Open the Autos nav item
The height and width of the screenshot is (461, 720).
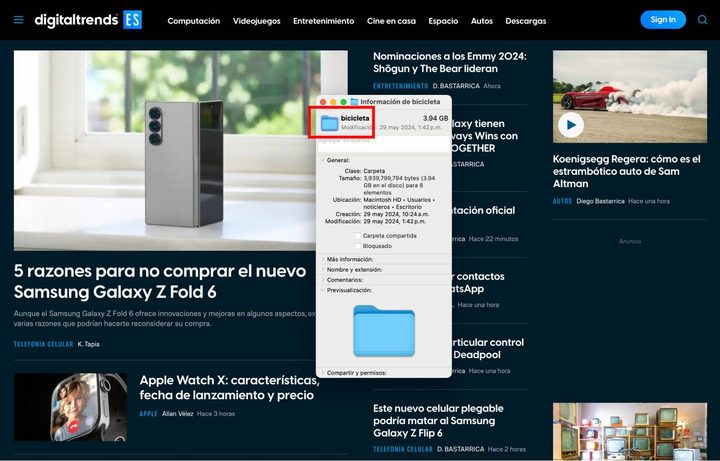pos(482,21)
